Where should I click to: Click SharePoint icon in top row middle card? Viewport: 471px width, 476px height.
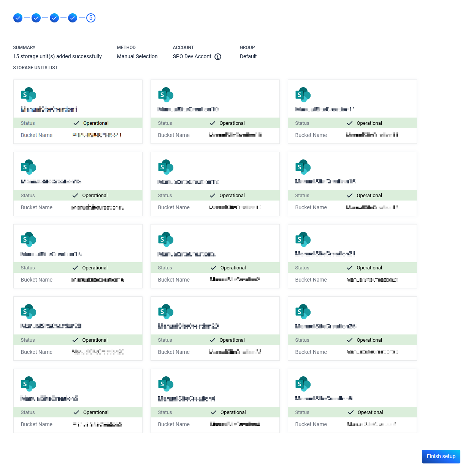(x=166, y=95)
